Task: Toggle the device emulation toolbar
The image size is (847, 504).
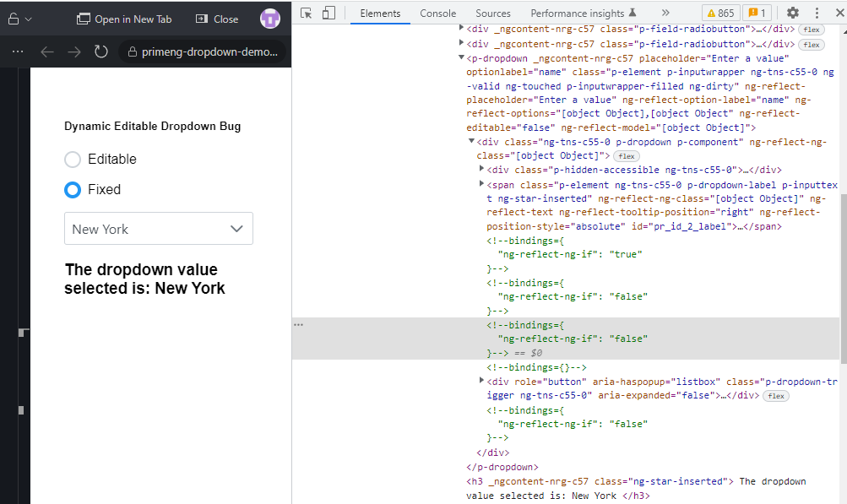Action: 329,14
